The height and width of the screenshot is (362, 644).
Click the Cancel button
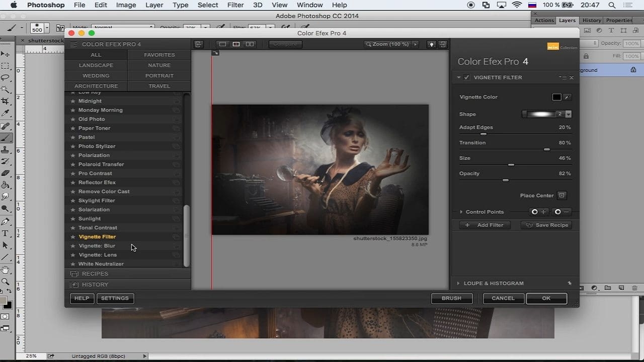pyautogui.click(x=503, y=298)
